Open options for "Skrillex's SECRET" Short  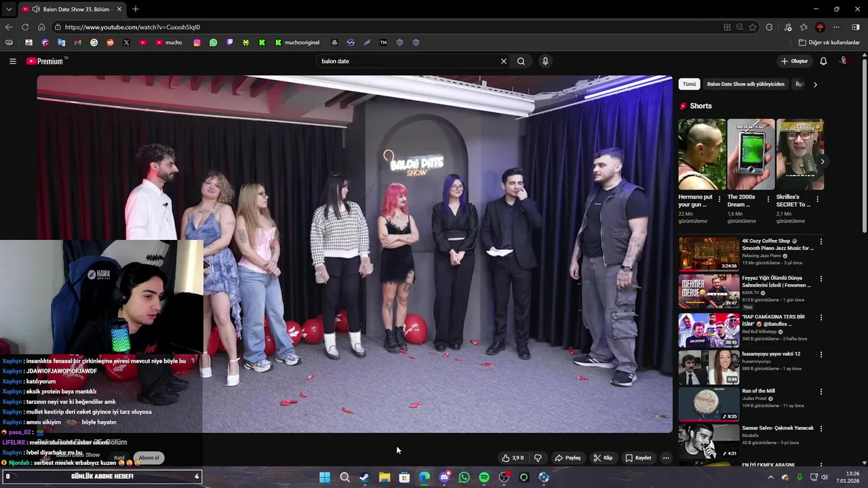click(817, 199)
